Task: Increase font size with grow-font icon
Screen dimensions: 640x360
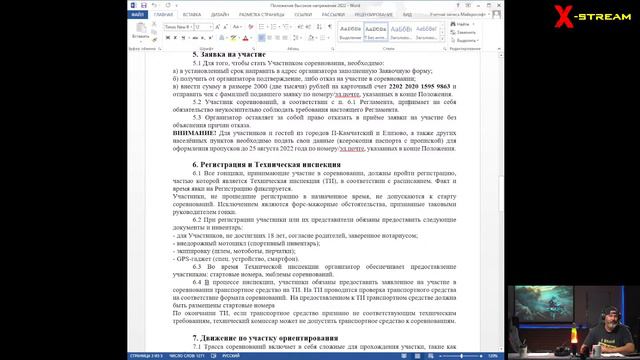Action: [217, 27]
